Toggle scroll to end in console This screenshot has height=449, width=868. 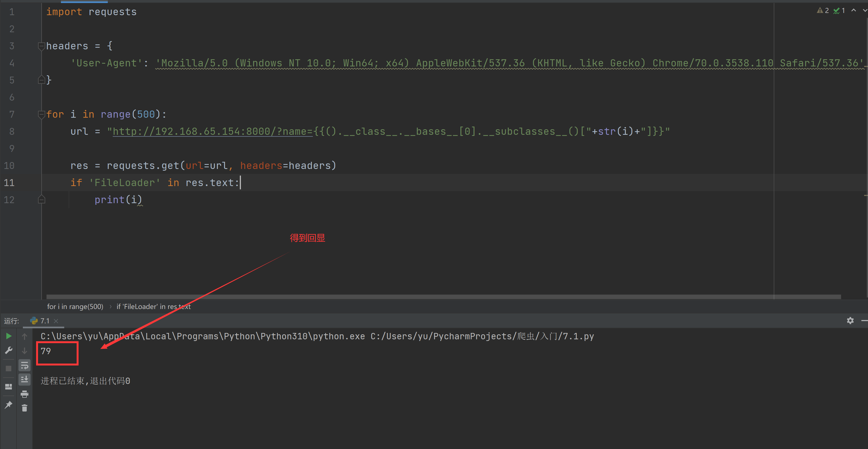[x=24, y=379]
